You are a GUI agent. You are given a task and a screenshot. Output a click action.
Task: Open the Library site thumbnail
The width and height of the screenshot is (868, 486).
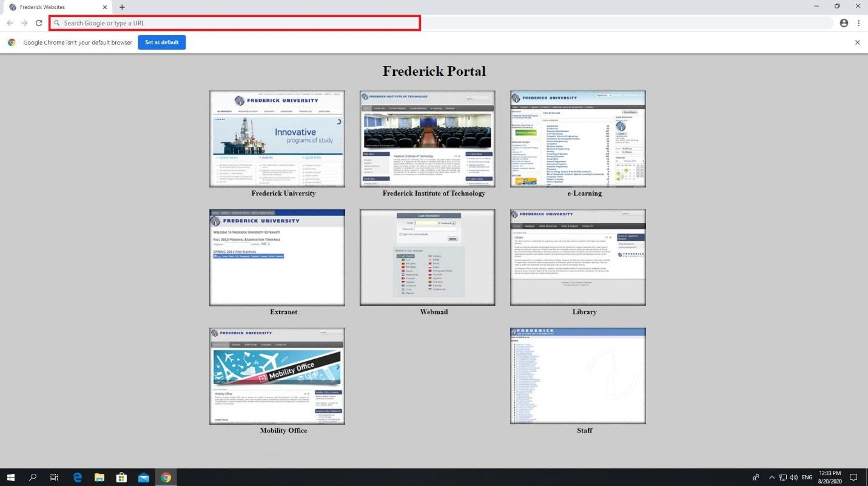578,257
